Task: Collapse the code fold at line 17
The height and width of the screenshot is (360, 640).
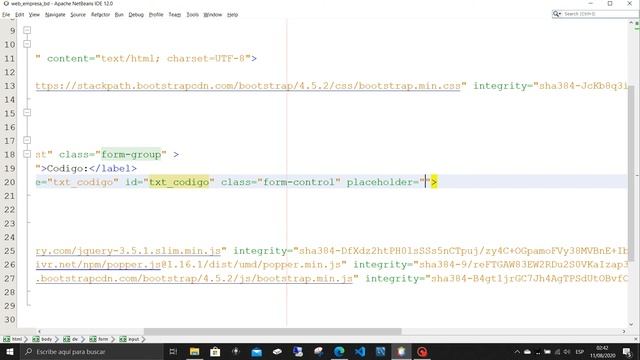Action: click(27, 140)
